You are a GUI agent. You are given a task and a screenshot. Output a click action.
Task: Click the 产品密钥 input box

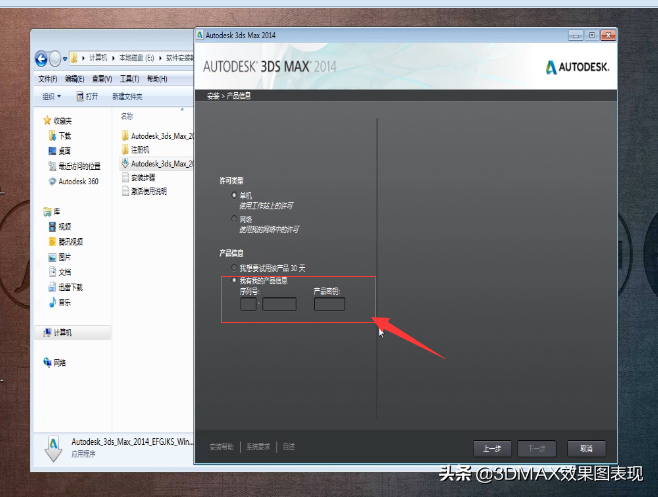tap(329, 304)
